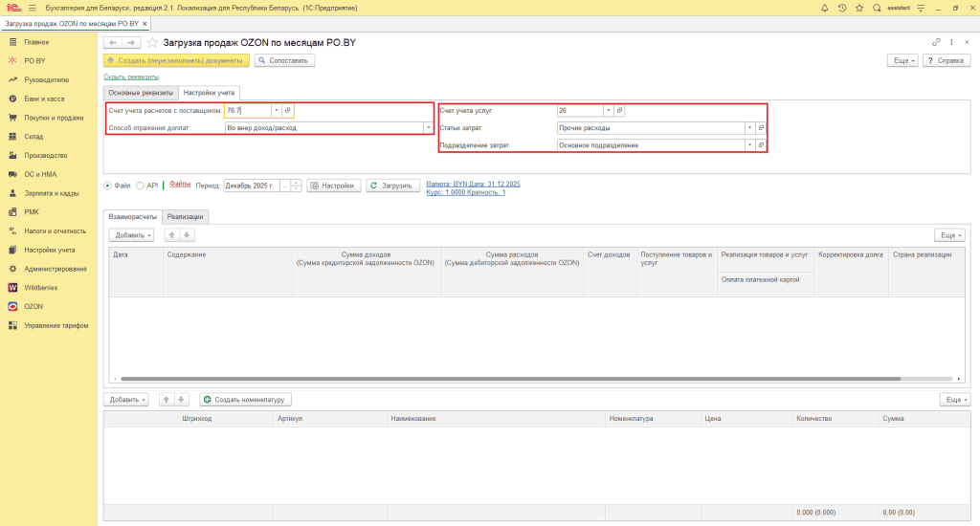The image size is (980, 526).
Task: Open the Статья затрат linked item icon
Action: (761, 127)
